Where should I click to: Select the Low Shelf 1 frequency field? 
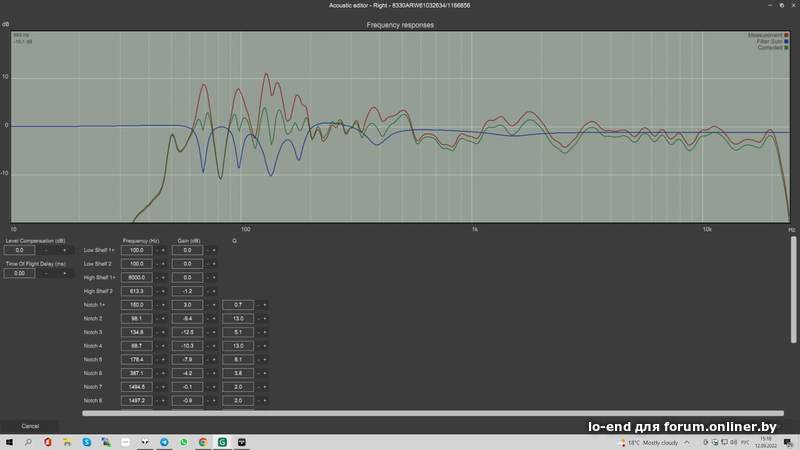coord(136,251)
